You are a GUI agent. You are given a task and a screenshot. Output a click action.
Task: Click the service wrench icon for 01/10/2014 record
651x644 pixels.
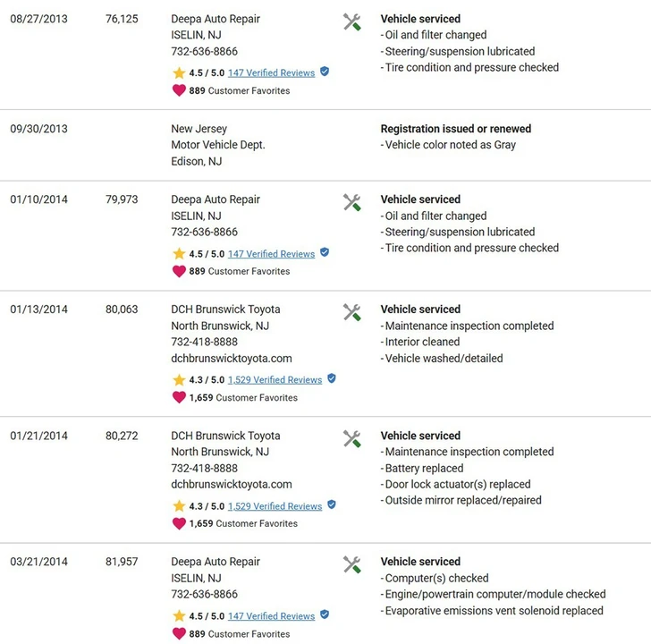(x=352, y=203)
